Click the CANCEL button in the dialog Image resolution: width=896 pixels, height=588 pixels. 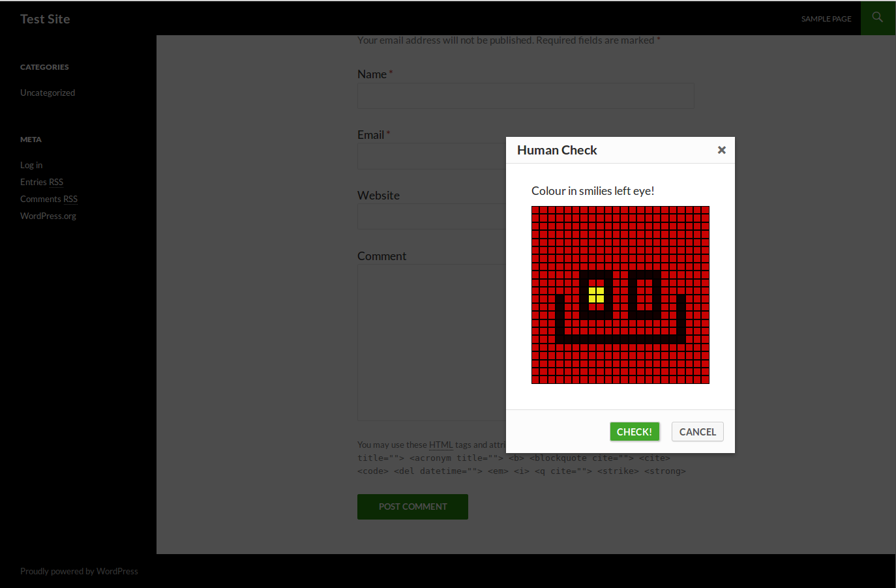tap(698, 432)
